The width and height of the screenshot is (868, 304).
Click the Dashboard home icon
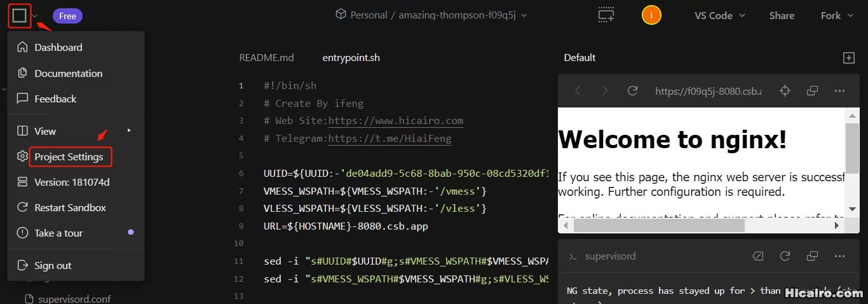(x=23, y=47)
